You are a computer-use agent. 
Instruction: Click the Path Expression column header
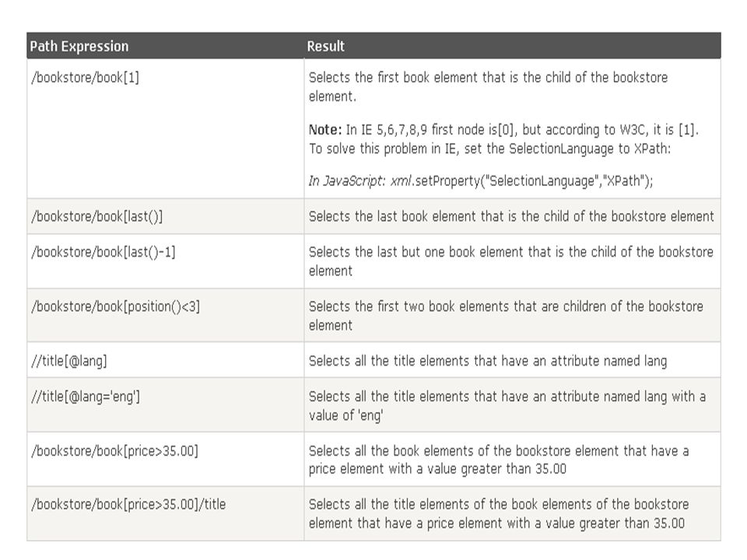[79, 46]
